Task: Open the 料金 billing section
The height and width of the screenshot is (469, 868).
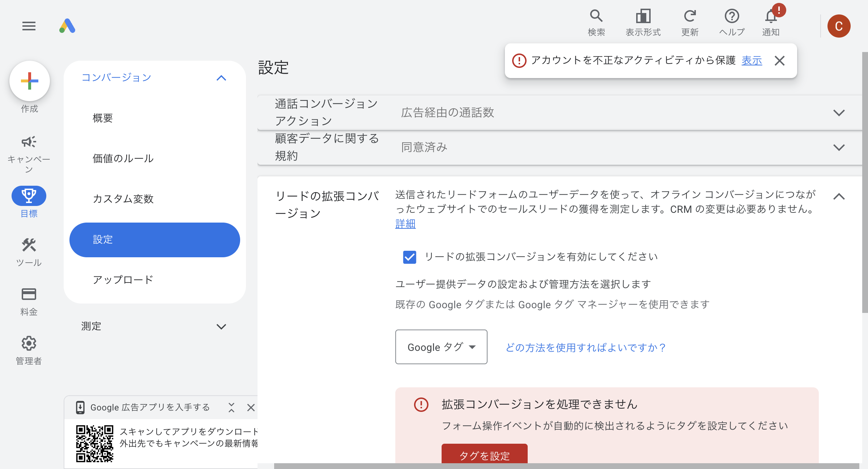Action: 29,301
